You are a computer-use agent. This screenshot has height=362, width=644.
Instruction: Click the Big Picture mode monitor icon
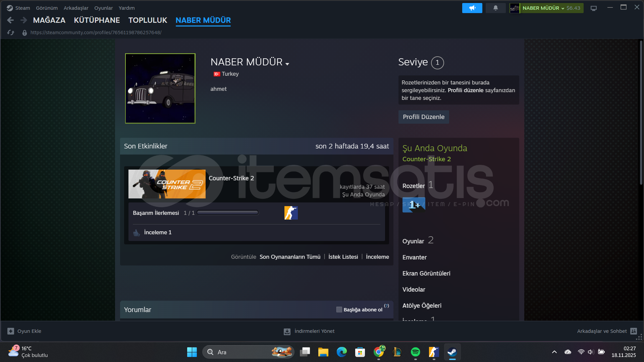coord(593,8)
